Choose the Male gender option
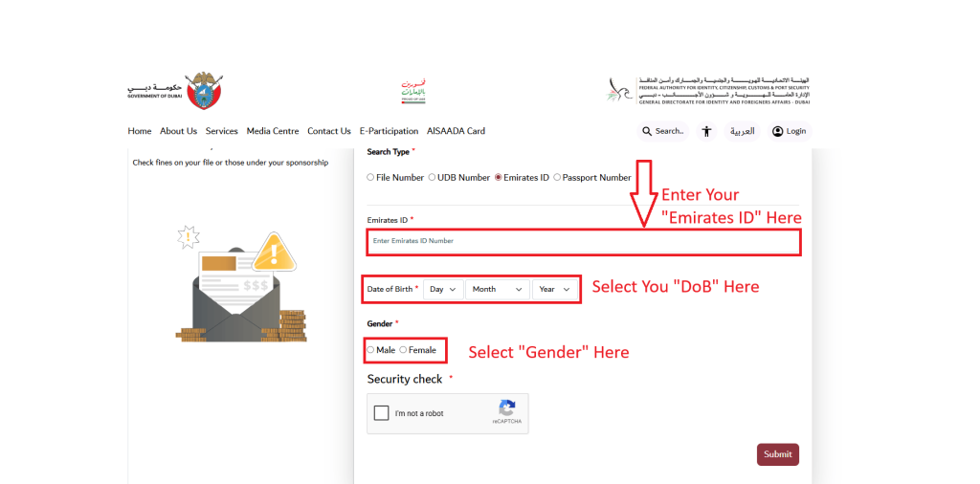Screen dimensions: 980x484 tap(370, 350)
